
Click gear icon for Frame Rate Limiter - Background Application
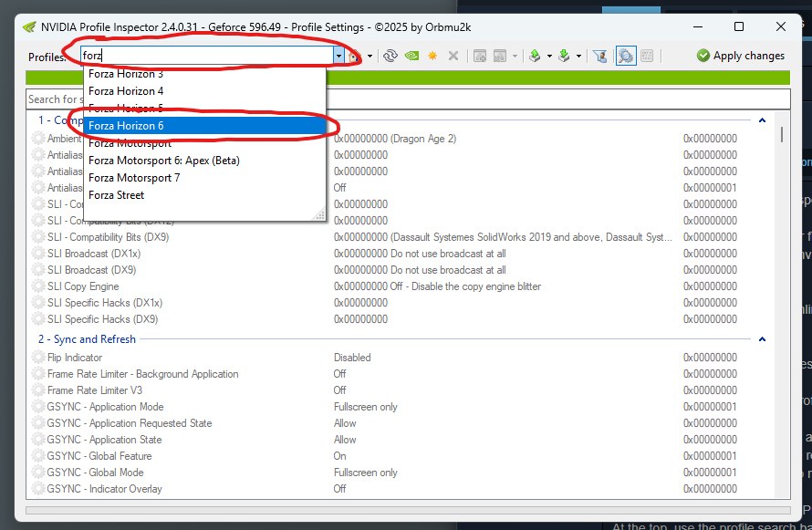[x=37, y=374]
